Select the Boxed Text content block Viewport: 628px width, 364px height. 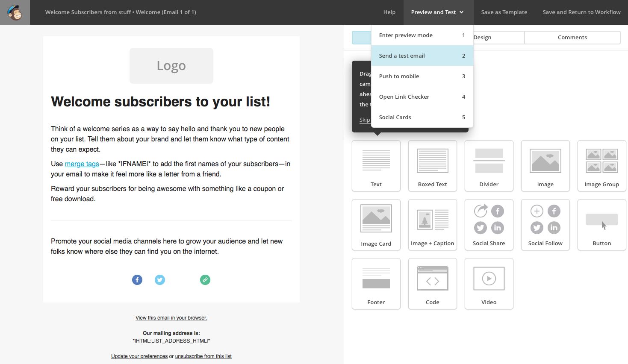[x=433, y=166]
